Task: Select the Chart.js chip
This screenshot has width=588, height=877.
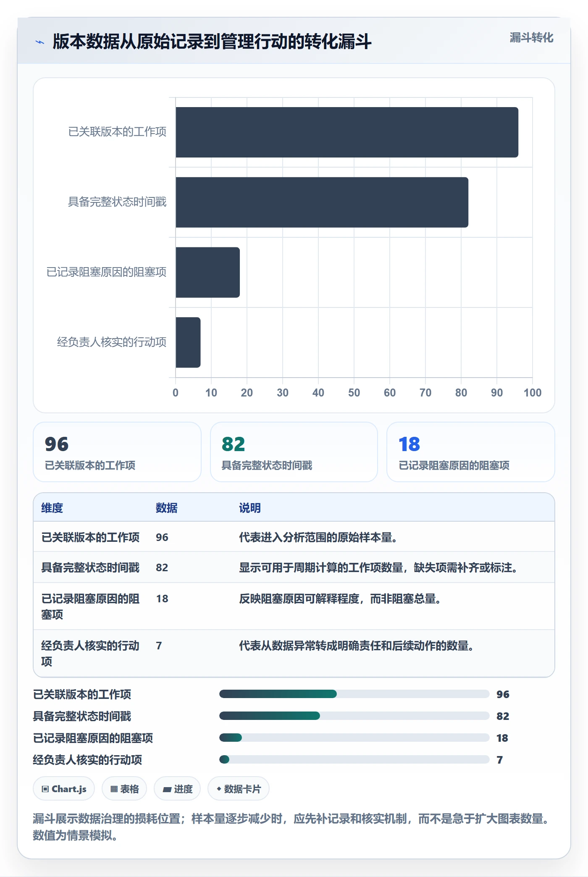Action: (x=64, y=789)
